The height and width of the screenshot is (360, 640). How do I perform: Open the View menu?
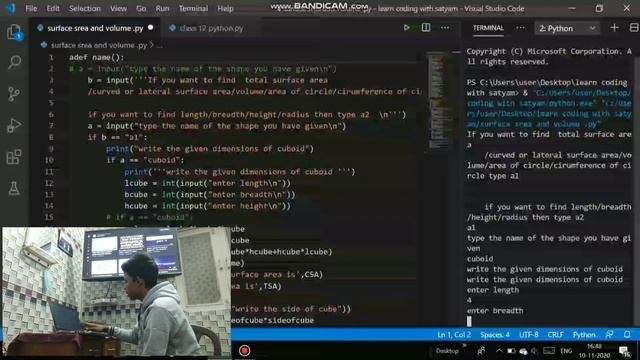[118, 8]
